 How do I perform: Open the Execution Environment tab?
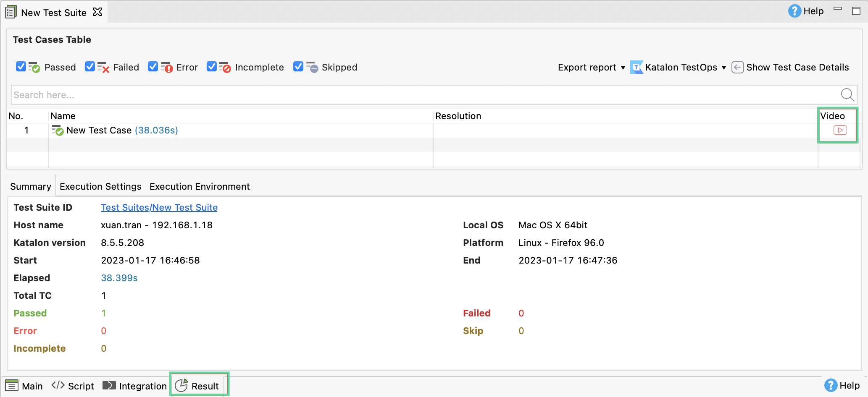tap(200, 186)
